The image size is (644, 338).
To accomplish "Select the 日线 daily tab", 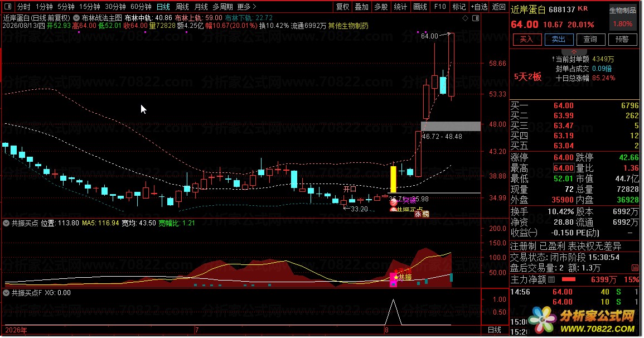I will click(x=163, y=7).
